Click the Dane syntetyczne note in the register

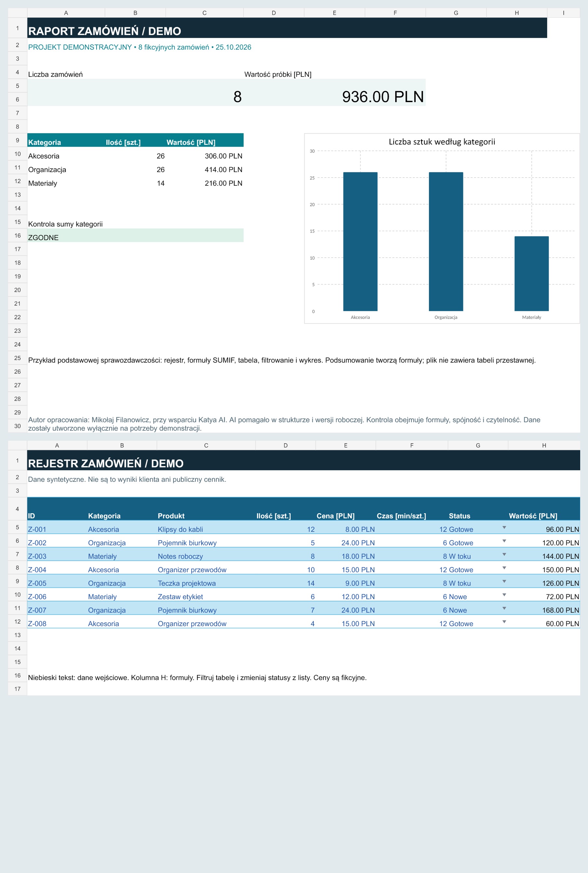(x=127, y=479)
